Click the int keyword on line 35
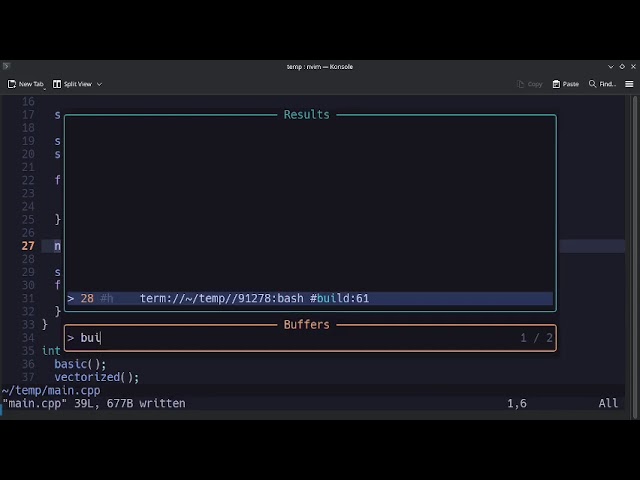Screen dimensions: 640x480 pyautogui.click(x=51, y=351)
